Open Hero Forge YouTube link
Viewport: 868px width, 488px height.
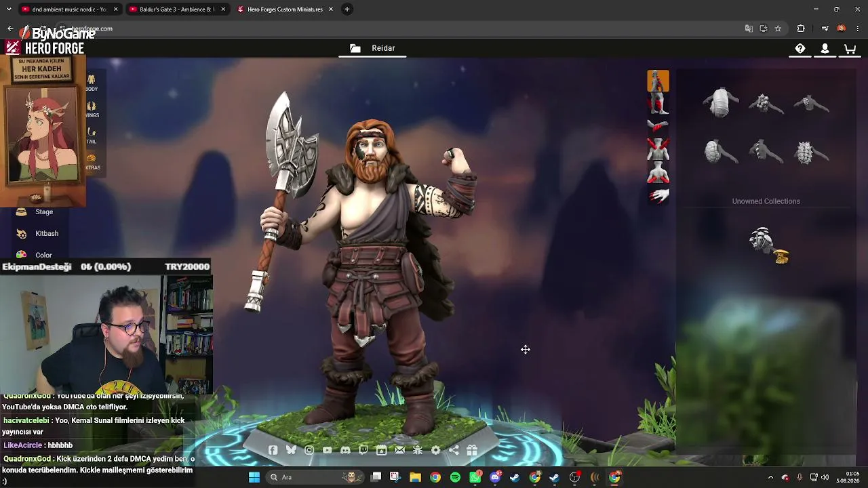pyautogui.click(x=328, y=450)
